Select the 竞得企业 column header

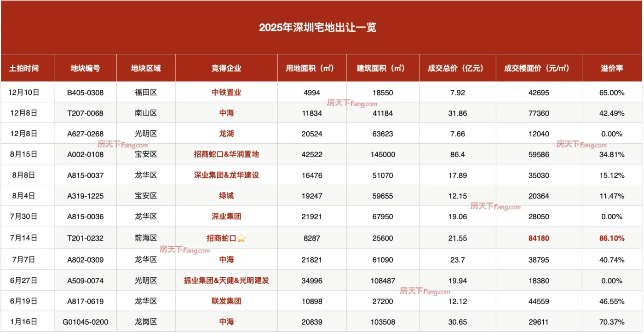coord(226,68)
